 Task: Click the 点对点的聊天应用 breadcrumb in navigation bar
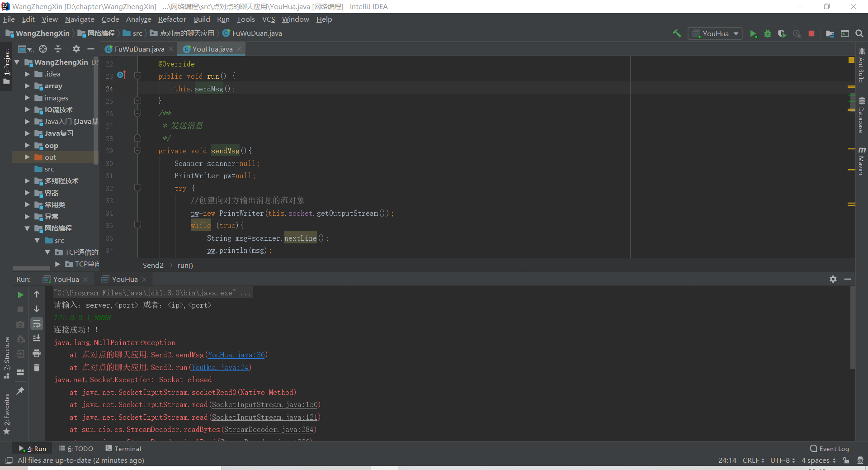pos(183,33)
